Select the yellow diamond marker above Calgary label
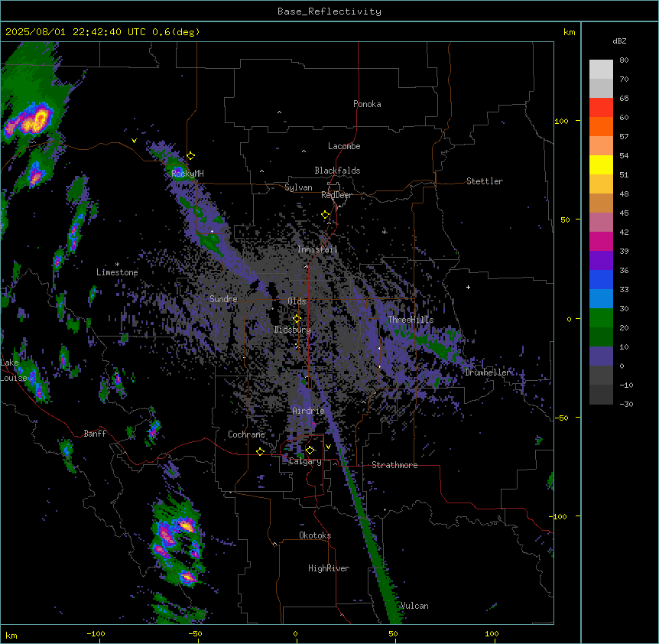This screenshot has height=644, width=659. point(310,450)
